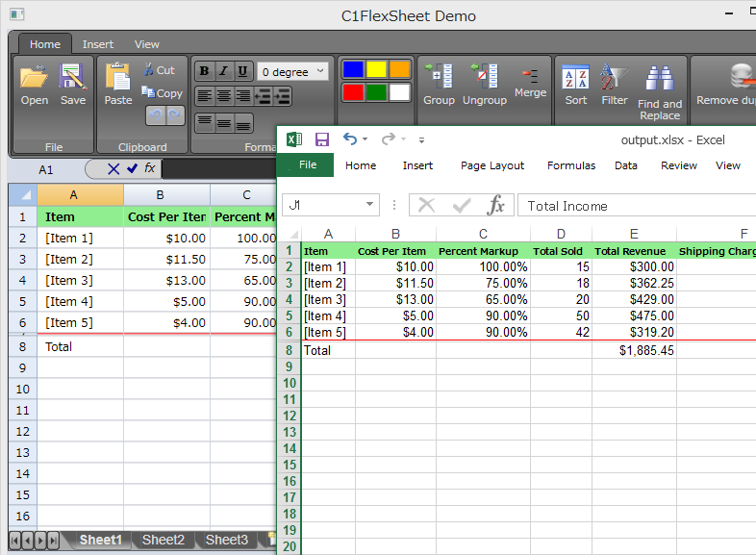Click the Group rows icon
The height and width of the screenshot is (555, 756).
[x=439, y=76]
